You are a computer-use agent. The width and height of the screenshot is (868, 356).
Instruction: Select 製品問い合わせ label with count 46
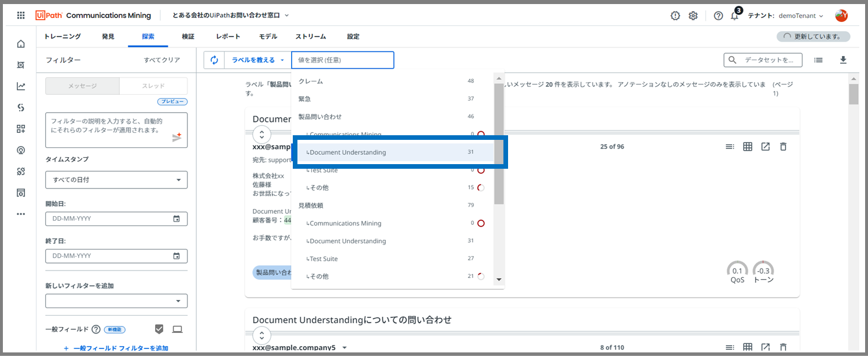[x=392, y=117]
